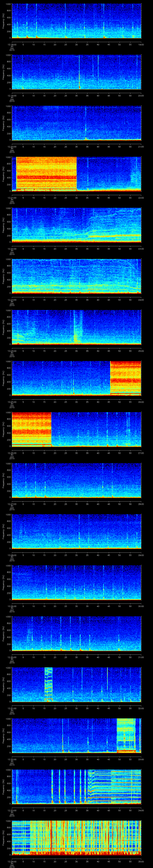This screenshot has height=868, width=153.
Task: Click the 31:00 end time label
Action: [141, 657]
